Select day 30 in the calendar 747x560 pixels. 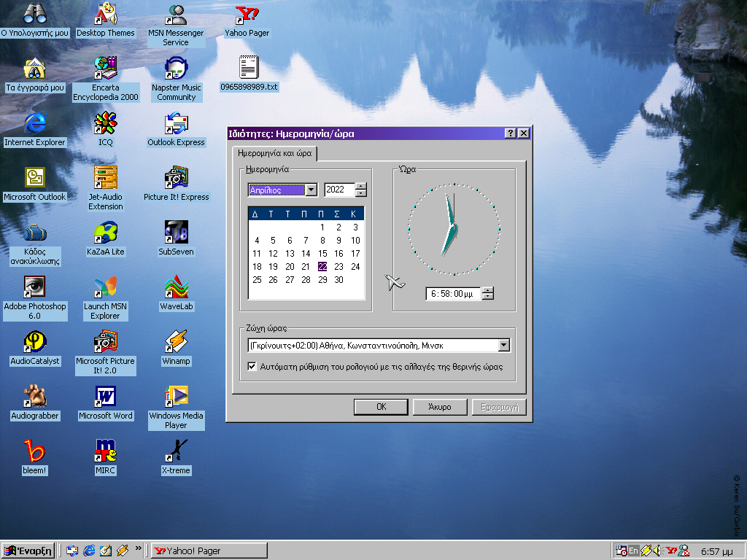[x=338, y=280]
